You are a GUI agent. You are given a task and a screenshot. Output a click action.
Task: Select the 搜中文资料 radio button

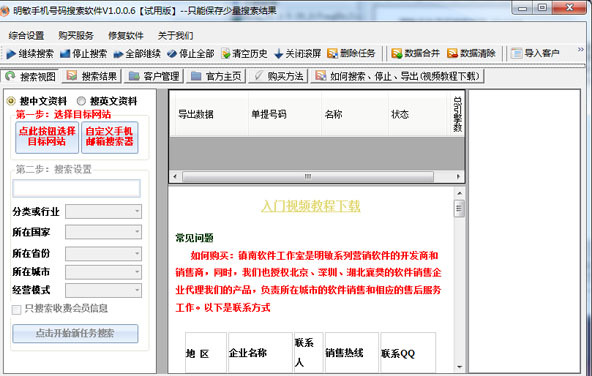[11, 101]
